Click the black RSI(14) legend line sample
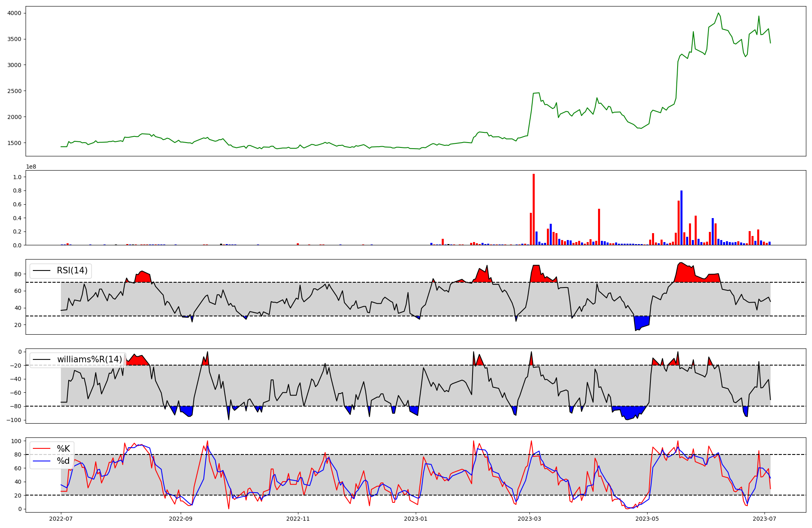The height and width of the screenshot is (528, 812). coord(41,271)
